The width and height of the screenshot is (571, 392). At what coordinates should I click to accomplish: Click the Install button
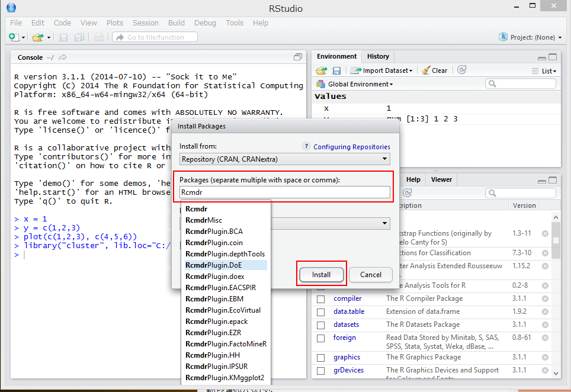(321, 275)
